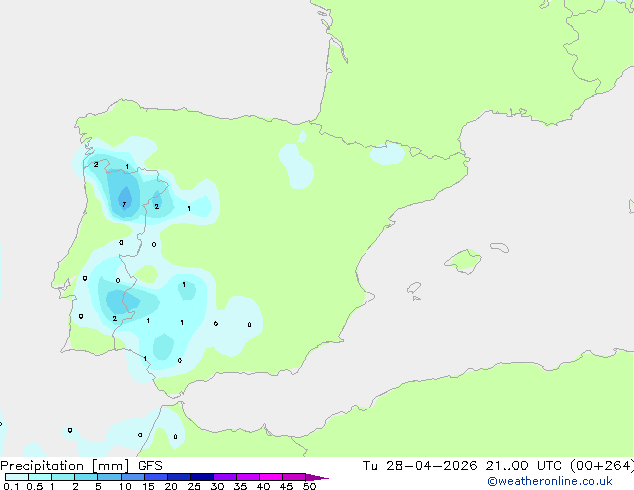Pick the 15–20 mm legend color swatch
This screenshot has height=490, width=634.
(156, 477)
